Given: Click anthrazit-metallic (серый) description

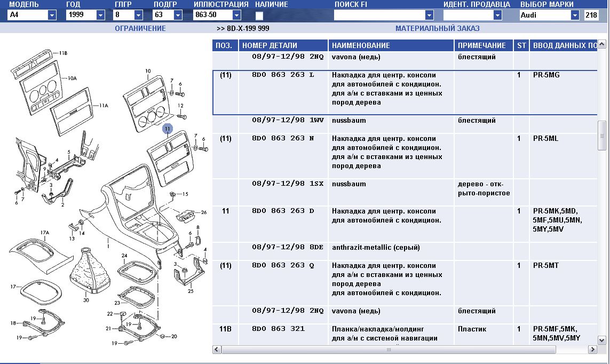Looking at the screenshot, I should (375, 247).
